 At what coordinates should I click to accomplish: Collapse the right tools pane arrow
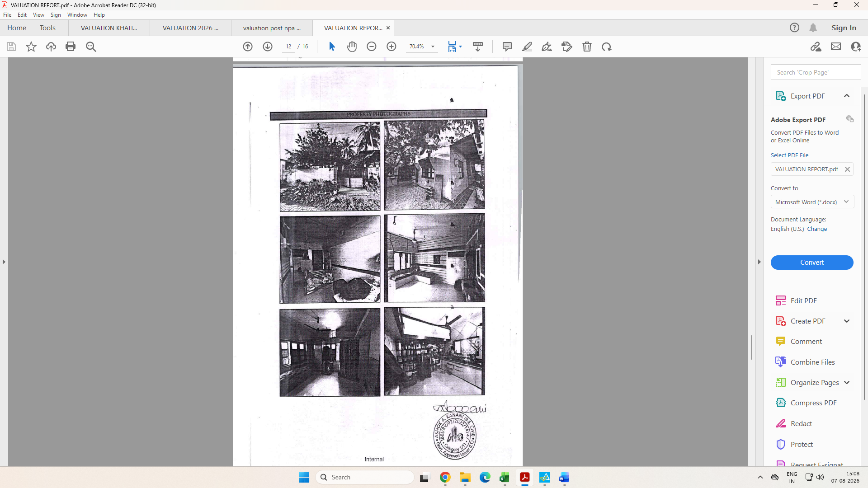point(759,262)
